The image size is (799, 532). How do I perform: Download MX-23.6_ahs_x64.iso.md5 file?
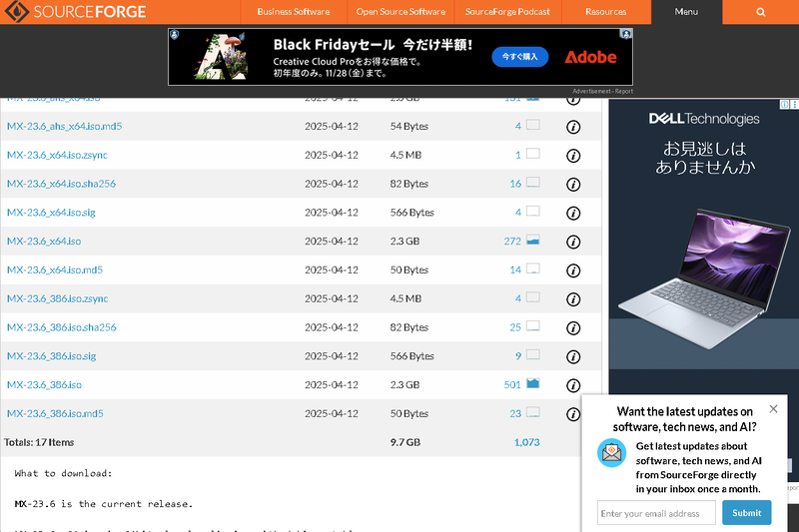(x=65, y=126)
